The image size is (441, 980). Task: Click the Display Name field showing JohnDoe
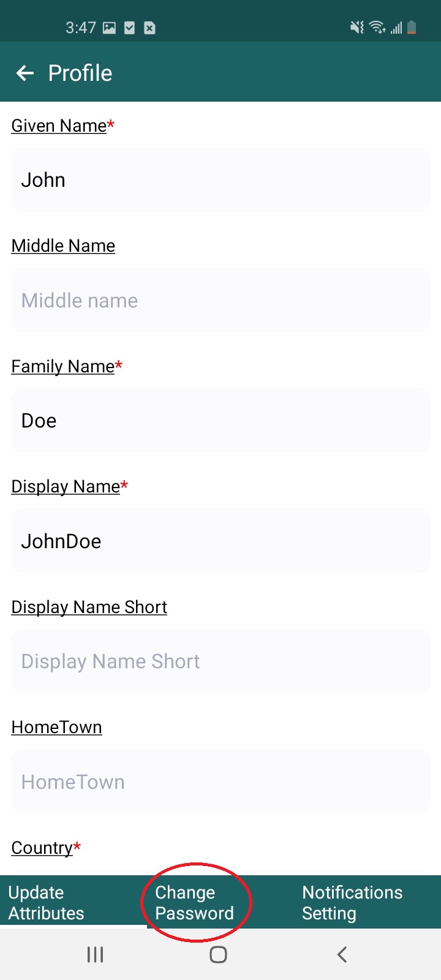click(x=221, y=540)
